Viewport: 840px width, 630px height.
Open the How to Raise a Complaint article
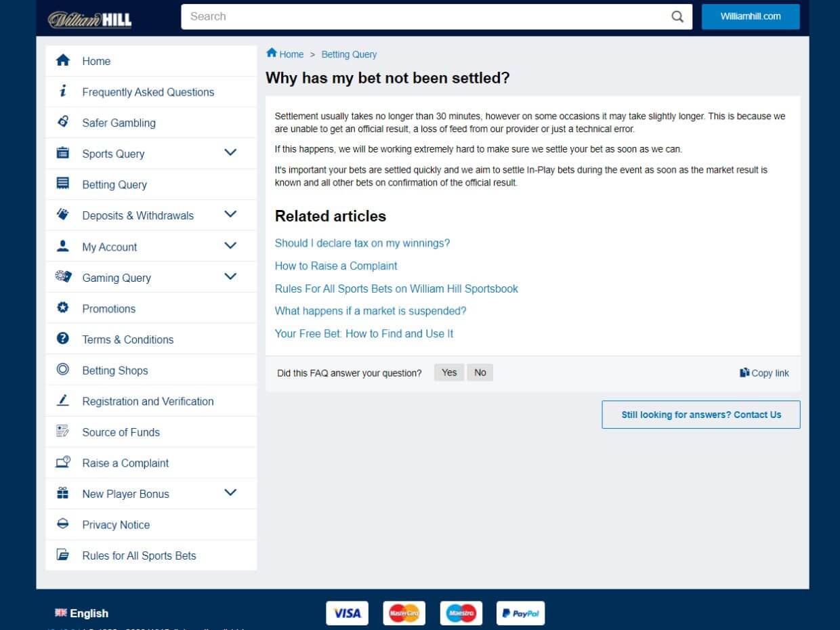pyautogui.click(x=336, y=266)
